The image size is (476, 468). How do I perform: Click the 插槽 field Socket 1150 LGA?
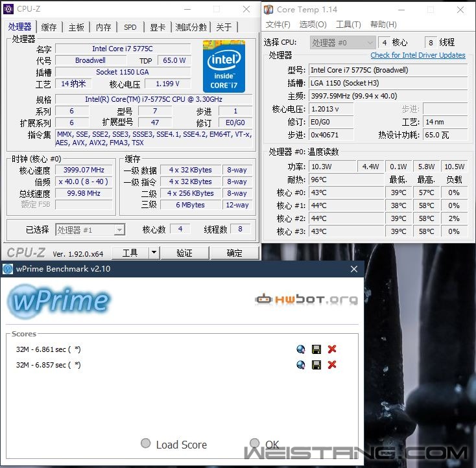[123, 72]
